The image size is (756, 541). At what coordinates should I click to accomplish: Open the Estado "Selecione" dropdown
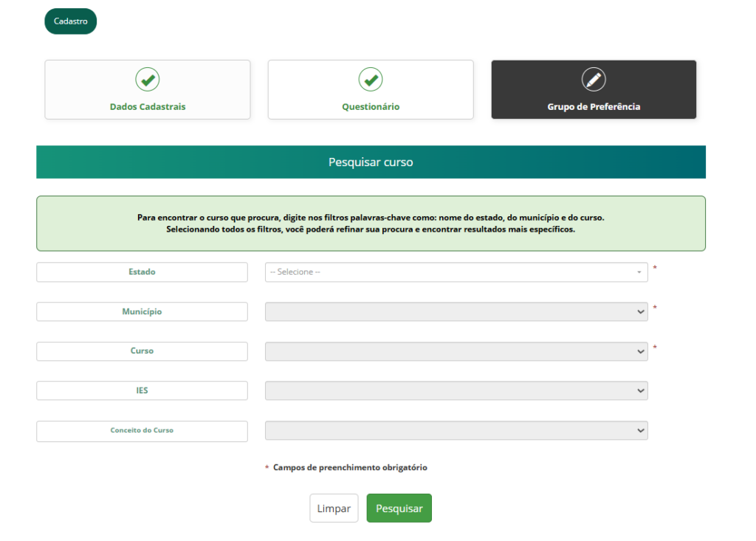click(x=456, y=272)
